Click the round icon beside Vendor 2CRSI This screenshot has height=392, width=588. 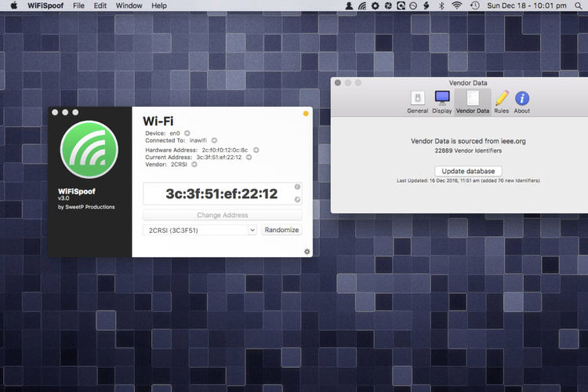(194, 164)
